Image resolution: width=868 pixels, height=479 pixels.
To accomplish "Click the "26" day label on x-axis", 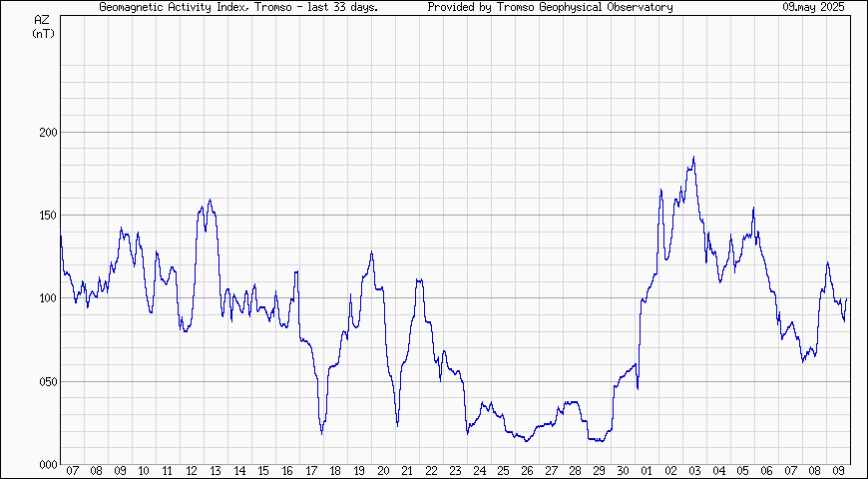I will pyautogui.click(x=527, y=471).
